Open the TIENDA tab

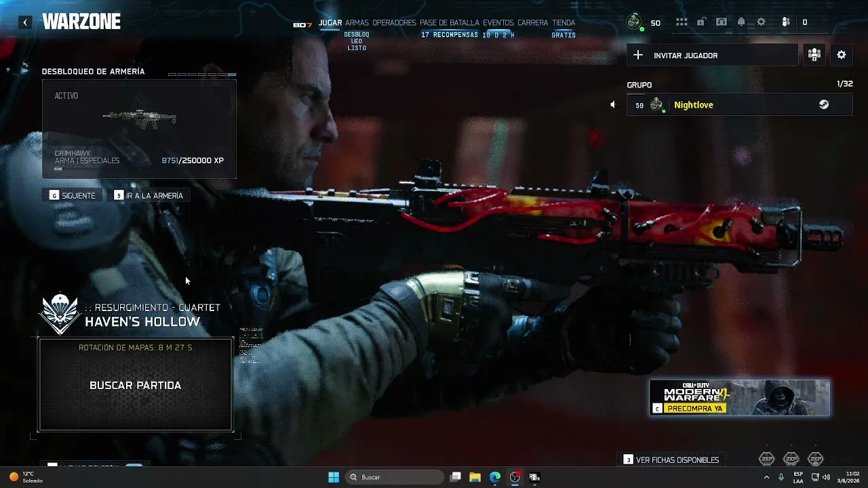564,23
